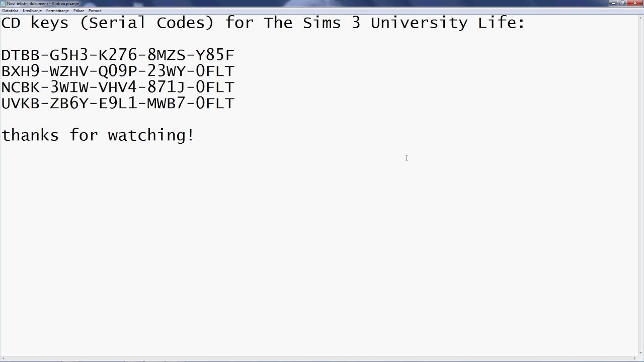644x362 pixels.
Task: Click the vertical scrollbar down arrow
Action: pyautogui.click(x=640, y=352)
